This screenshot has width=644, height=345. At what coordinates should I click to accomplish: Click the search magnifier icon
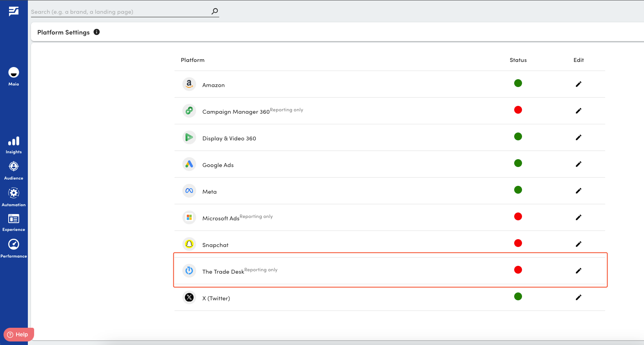215,11
